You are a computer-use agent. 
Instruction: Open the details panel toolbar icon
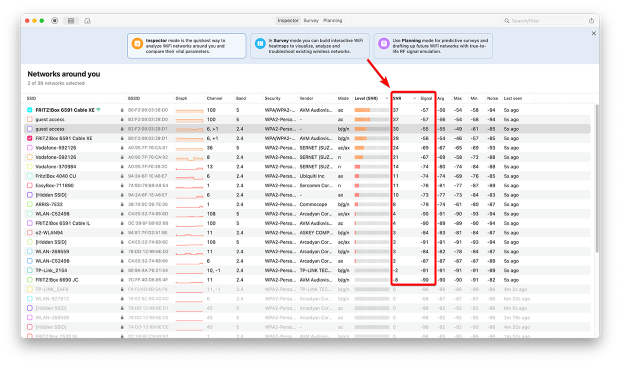tap(87, 21)
